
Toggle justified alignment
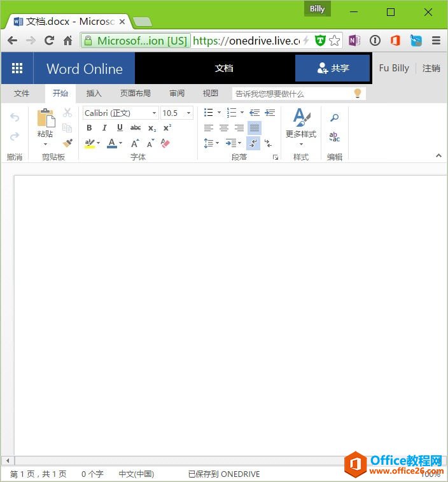point(255,128)
